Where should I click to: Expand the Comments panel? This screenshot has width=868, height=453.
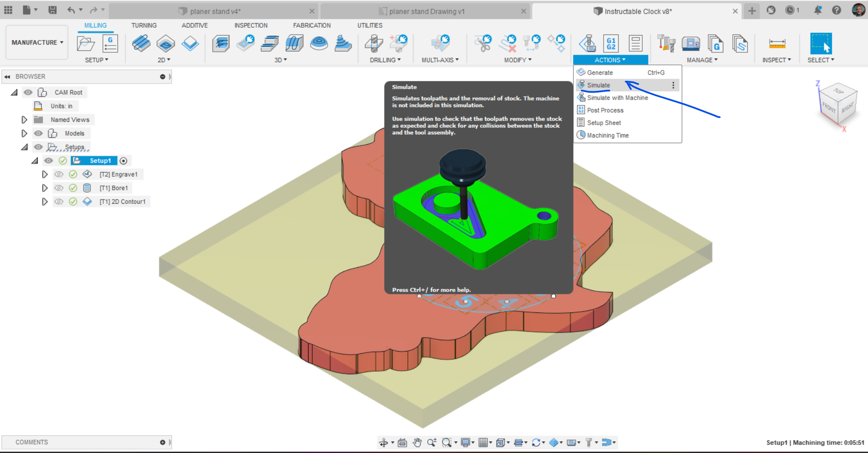coord(162,443)
